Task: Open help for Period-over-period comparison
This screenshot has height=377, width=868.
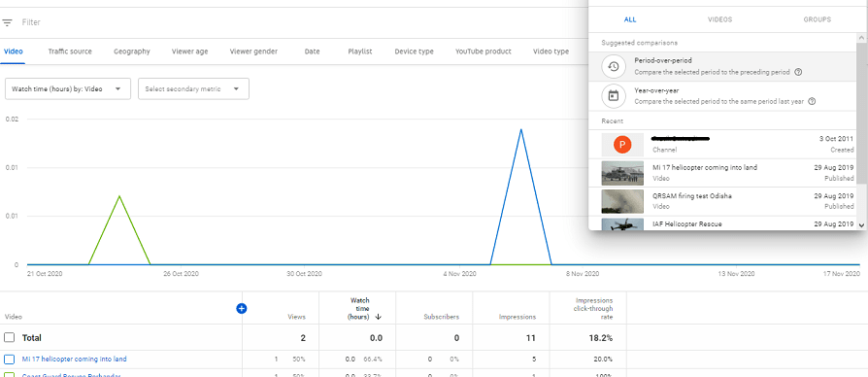Action: click(798, 72)
